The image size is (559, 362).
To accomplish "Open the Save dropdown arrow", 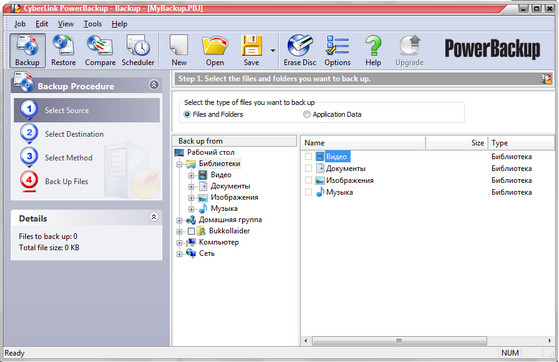I will coord(273,51).
